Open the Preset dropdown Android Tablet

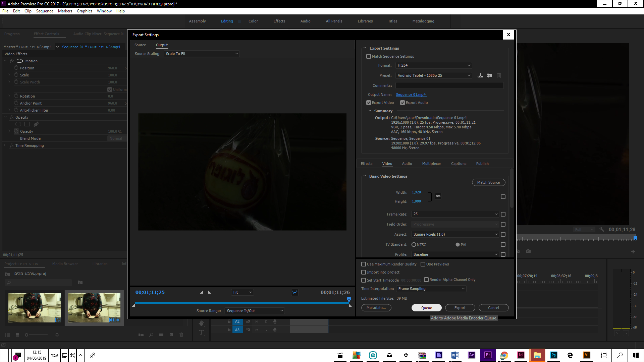point(433,75)
